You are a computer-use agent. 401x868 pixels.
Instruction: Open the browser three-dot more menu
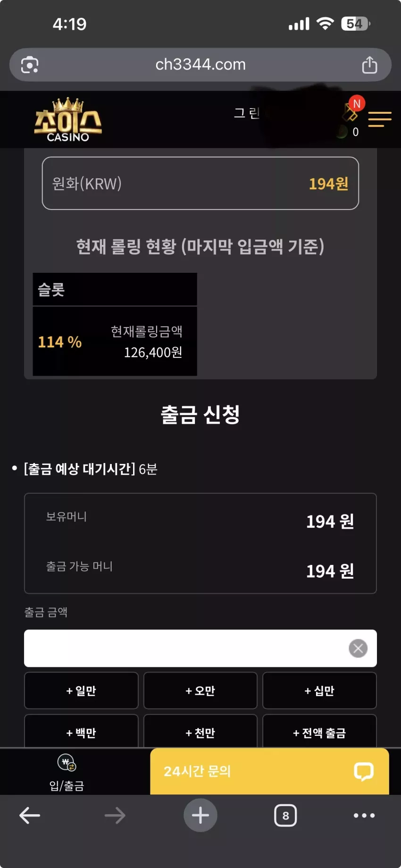[364, 815]
